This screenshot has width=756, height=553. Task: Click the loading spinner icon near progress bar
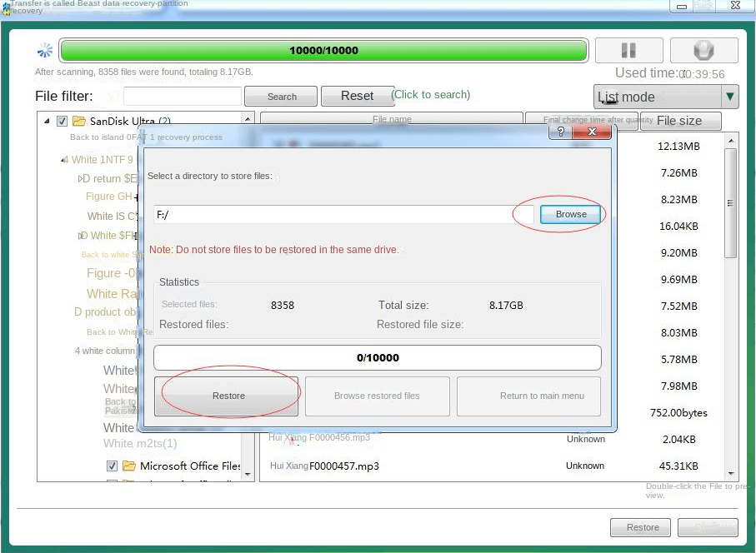click(44, 50)
